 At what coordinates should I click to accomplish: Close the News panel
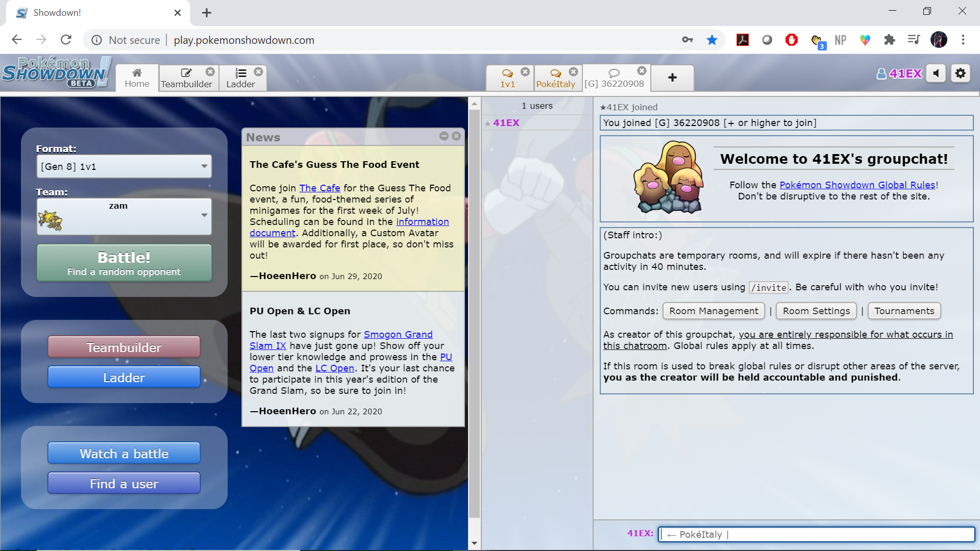pyautogui.click(x=456, y=136)
